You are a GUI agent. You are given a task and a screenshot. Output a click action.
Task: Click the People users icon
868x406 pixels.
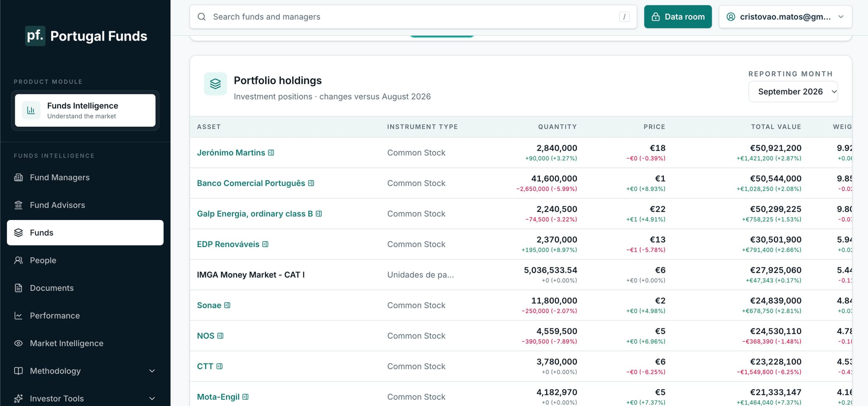[x=18, y=260]
